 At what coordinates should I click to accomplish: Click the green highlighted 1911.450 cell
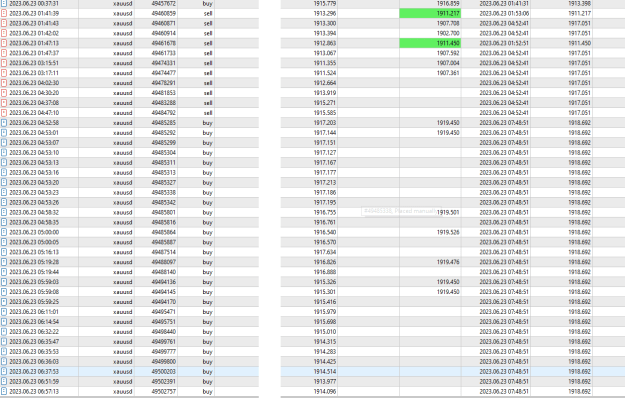tap(430, 43)
